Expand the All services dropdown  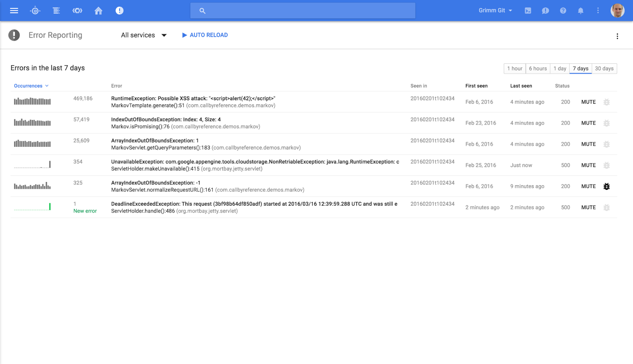(144, 35)
